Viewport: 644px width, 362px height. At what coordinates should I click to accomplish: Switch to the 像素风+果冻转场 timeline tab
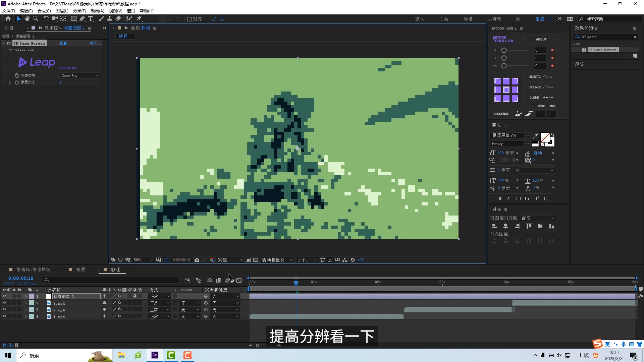click(x=33, y=269)
